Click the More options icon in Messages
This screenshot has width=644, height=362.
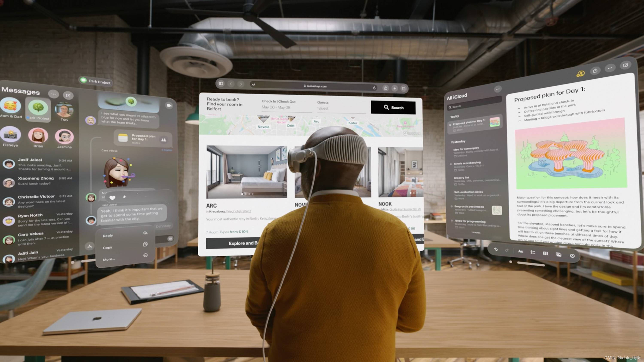(53, 94)
